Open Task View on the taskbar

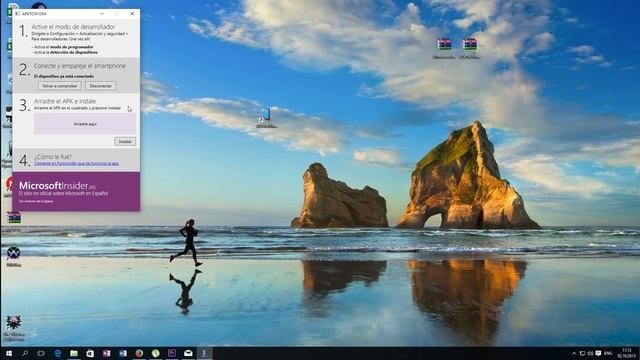[41, 353]
